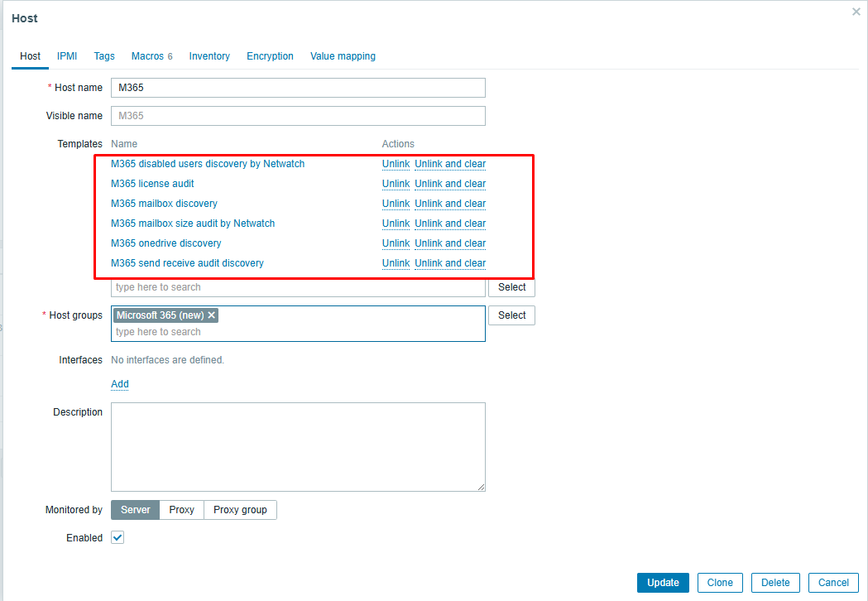
Task: Unlink M365 onedrive discovery template
Action: point(396,243)
